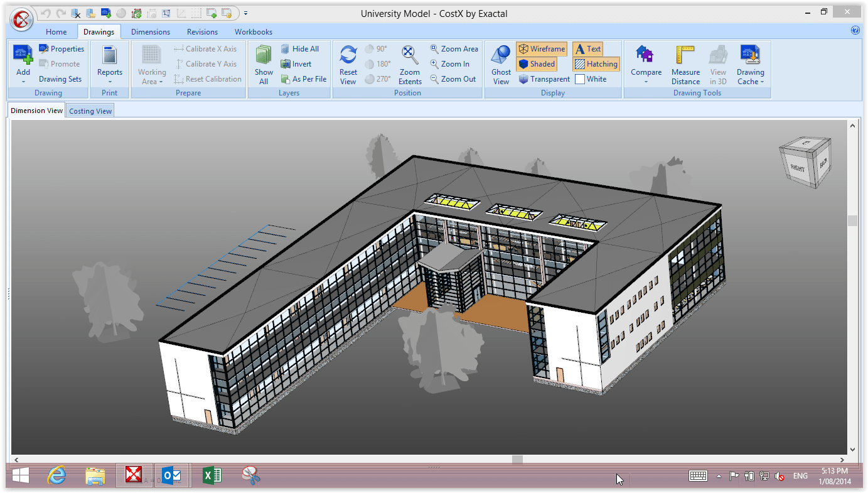The width and height of the screenshot is (868, 493).
Task: Click the Reports icon
Action: [x=110, y=55]
